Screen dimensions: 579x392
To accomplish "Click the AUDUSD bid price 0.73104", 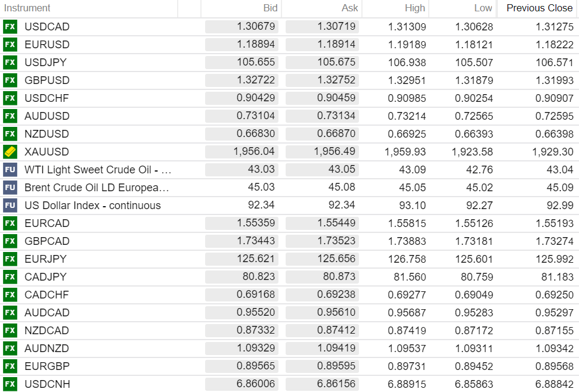I will (x=255, y=116).
